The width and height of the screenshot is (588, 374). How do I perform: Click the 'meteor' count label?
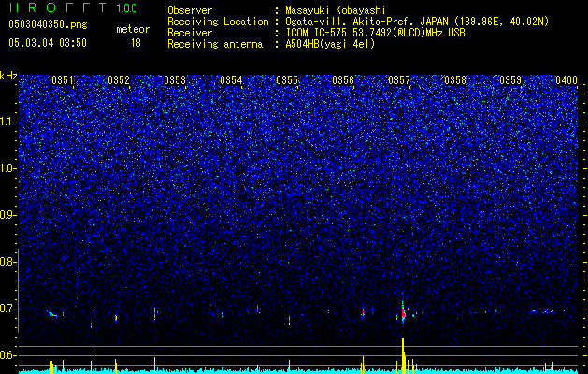click(133, 29)
